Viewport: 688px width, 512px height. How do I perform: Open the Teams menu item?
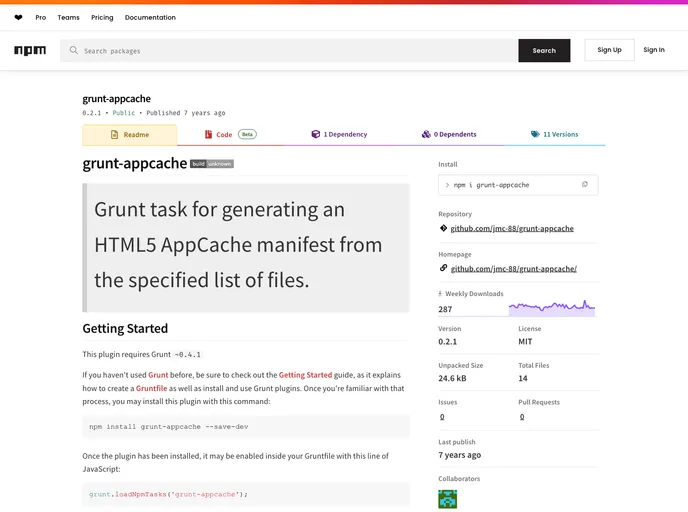pos(68,18)
